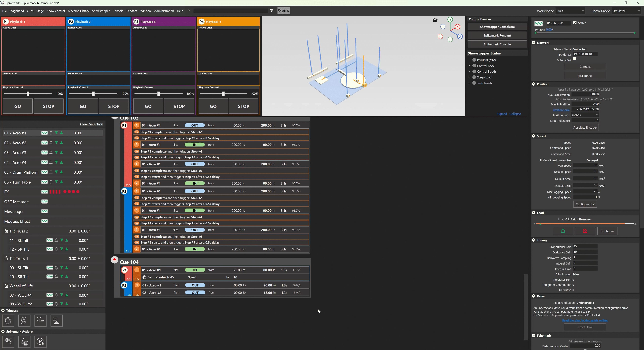Open the Machine Library menu
The width and height of the screenshot is (644, 350).
pyautogui.click(x=78, y=11)
